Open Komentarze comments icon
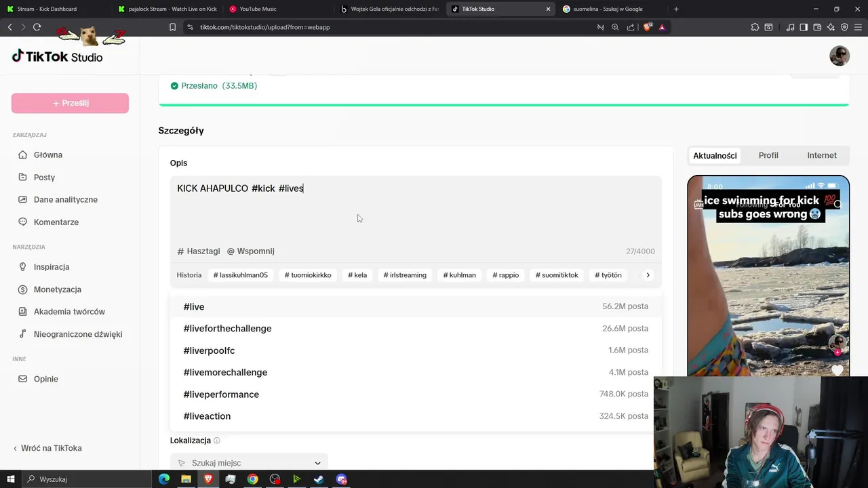 coord(22,222)
